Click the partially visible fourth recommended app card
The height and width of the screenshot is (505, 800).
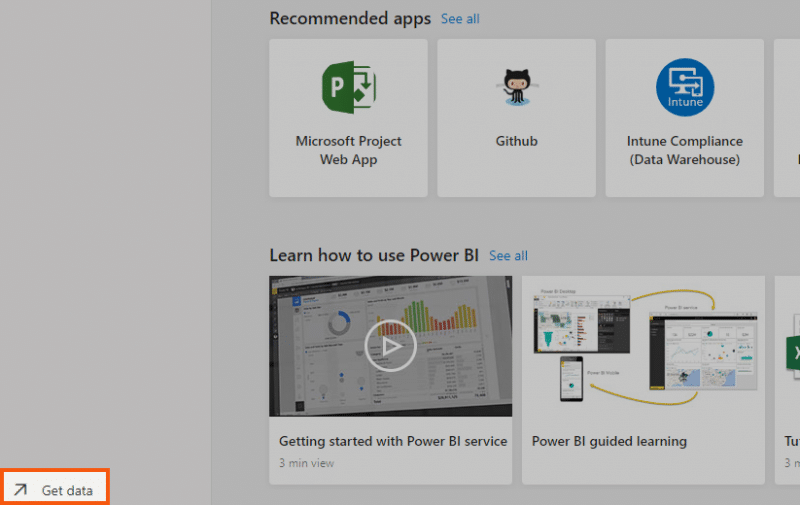[787, 118]
